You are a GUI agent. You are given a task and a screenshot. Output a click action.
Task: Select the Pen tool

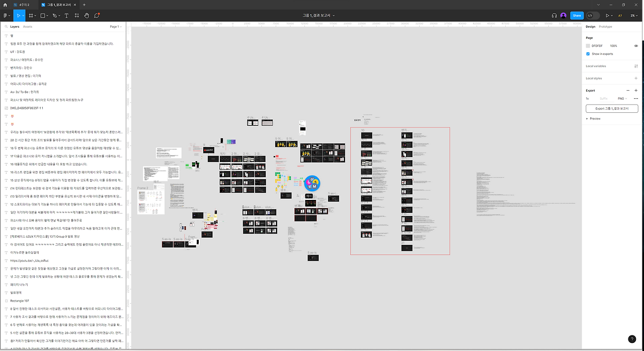[x=54, y=16]
